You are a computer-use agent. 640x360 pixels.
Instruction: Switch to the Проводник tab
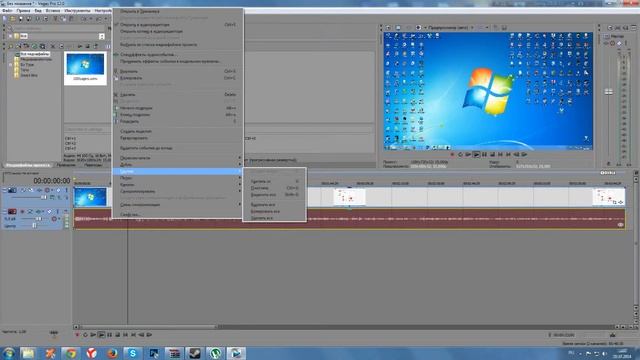pos(66,165)
